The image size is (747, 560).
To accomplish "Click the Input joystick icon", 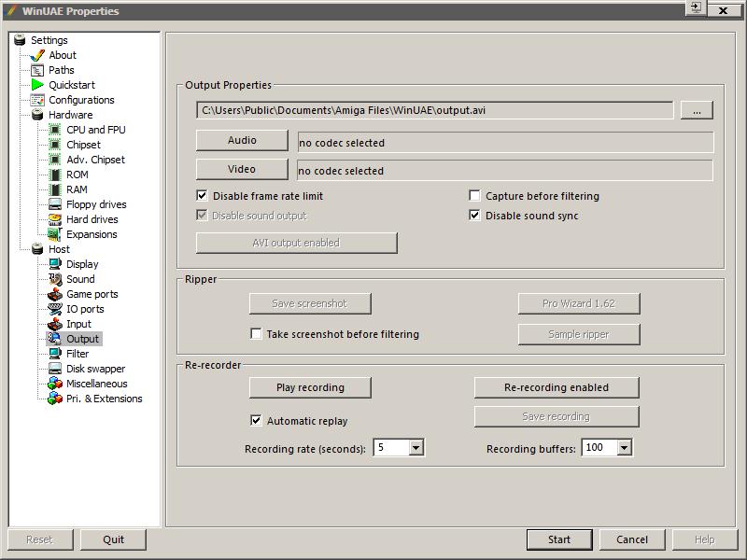I will point(55,324).
